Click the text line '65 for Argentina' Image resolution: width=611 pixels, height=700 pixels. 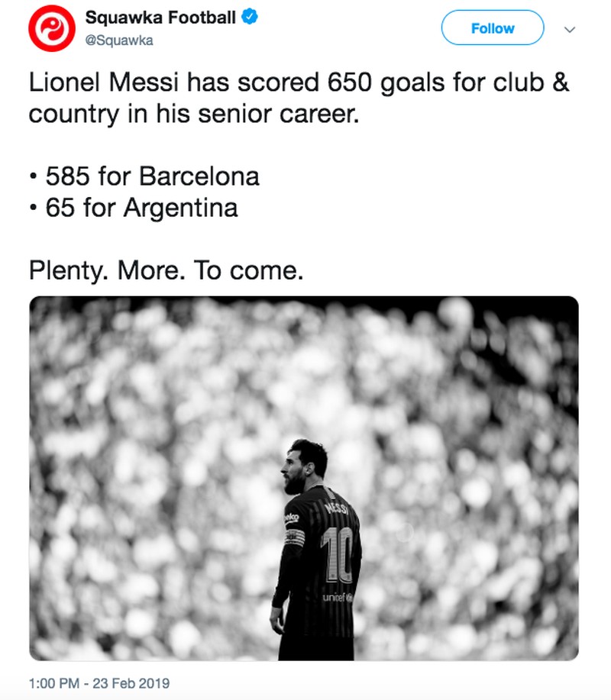tap(141, 208)
